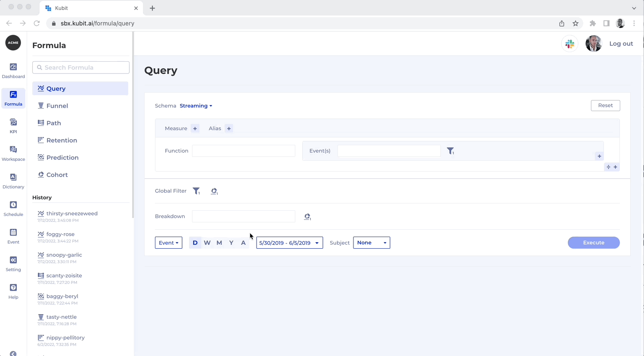Open the Formula section in sidebar
Screen dimensions: 644x356
coord(13,98)
